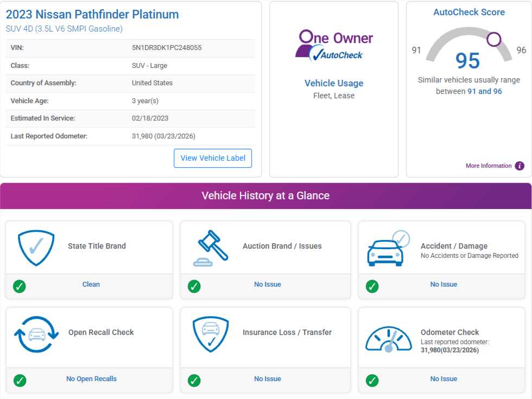
Task: Click the Auction Brand gavel icon
Action: (x=211, y=248)
